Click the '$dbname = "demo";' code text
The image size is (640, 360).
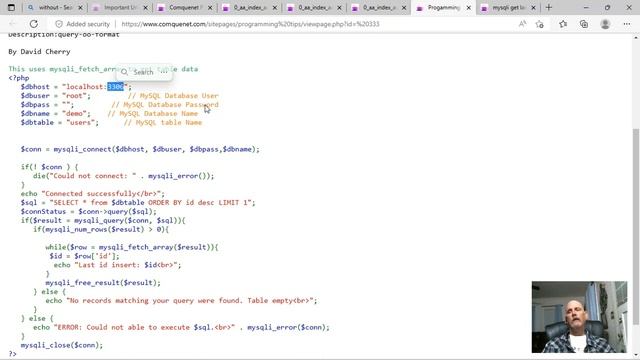(56, 113)
